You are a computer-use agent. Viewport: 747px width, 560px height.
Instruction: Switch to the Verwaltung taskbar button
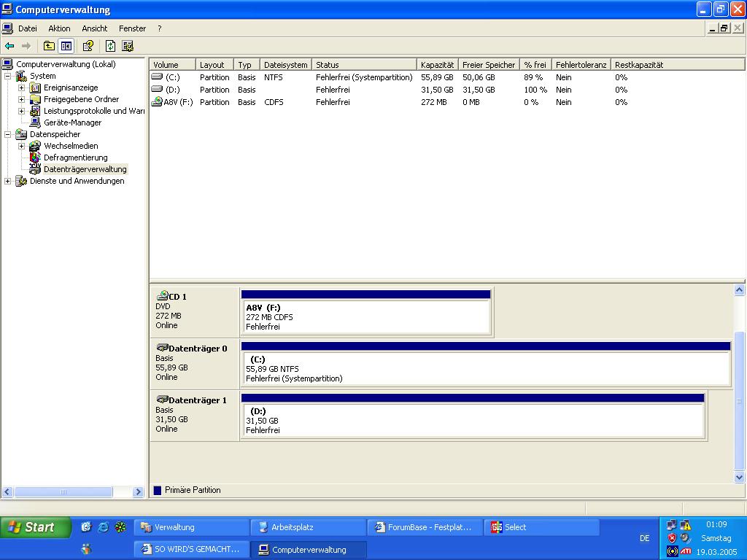point(192,527)
